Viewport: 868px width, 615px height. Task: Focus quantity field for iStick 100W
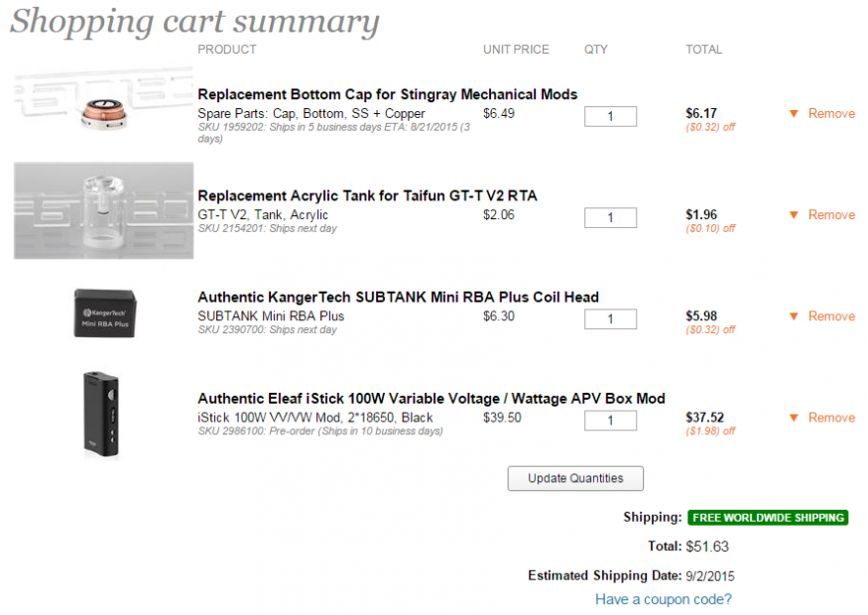coord(610,421)
